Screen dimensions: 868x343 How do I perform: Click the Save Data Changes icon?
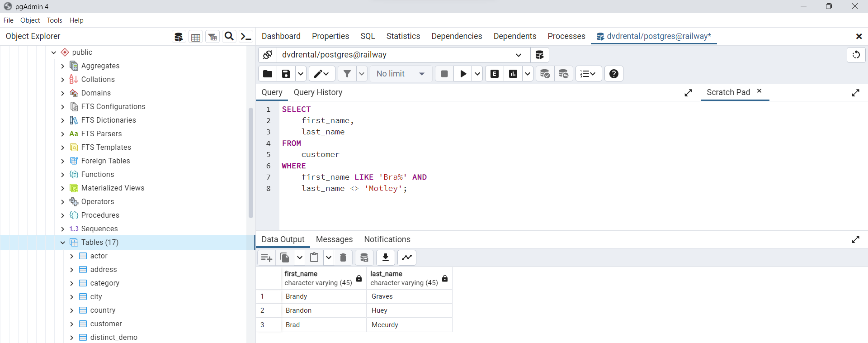pyautogui.click(x=364, y=257)
